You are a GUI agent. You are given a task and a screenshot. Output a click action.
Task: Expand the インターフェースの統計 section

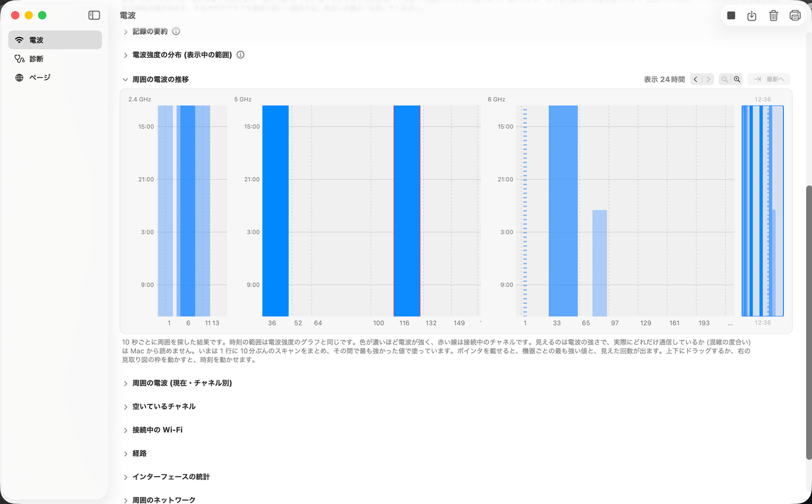click(x=125, y=477)
